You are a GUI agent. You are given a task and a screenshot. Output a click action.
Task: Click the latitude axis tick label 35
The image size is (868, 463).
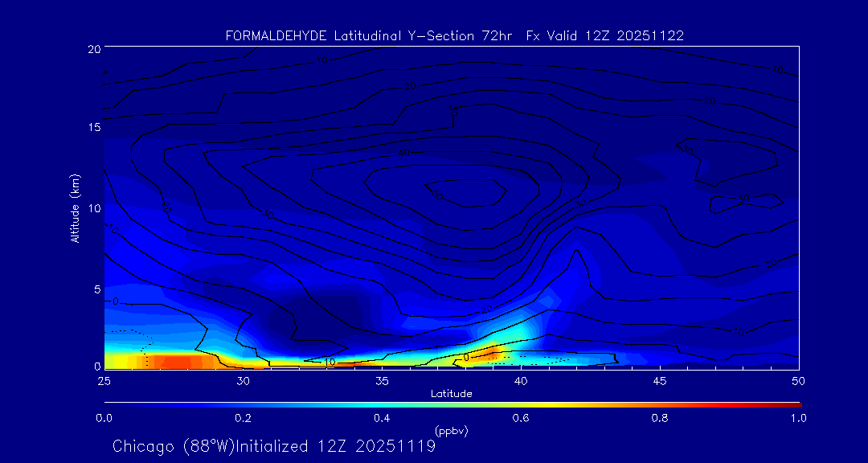pos(382,381)
